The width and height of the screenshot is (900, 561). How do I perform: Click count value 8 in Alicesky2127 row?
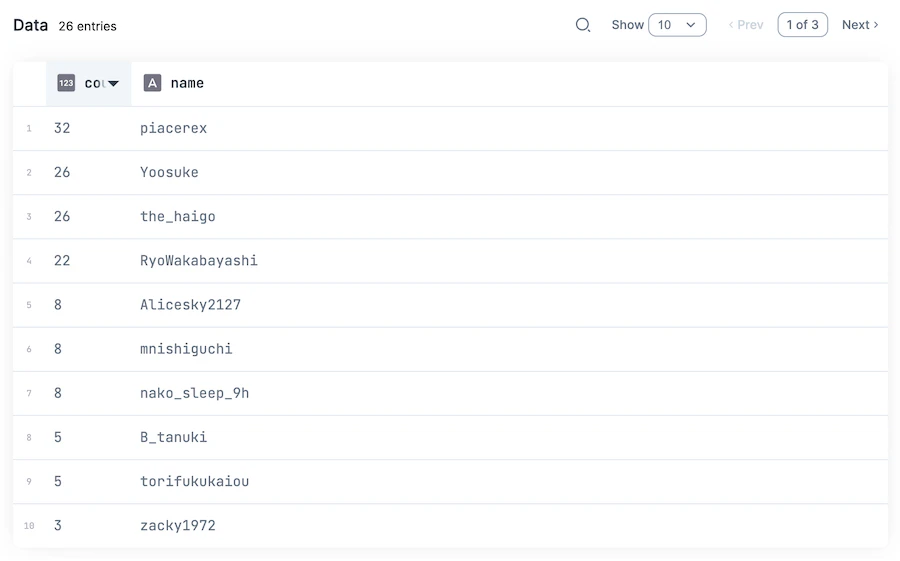coord(58,305)
